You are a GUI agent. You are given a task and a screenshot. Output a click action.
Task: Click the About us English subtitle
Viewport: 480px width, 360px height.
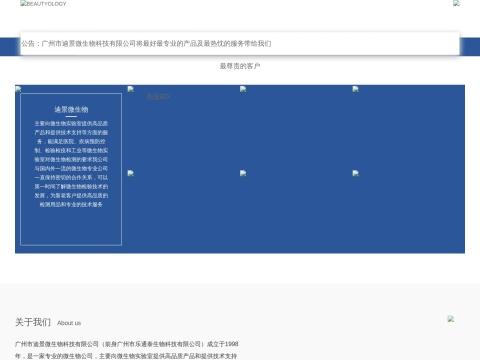point(69,323)
